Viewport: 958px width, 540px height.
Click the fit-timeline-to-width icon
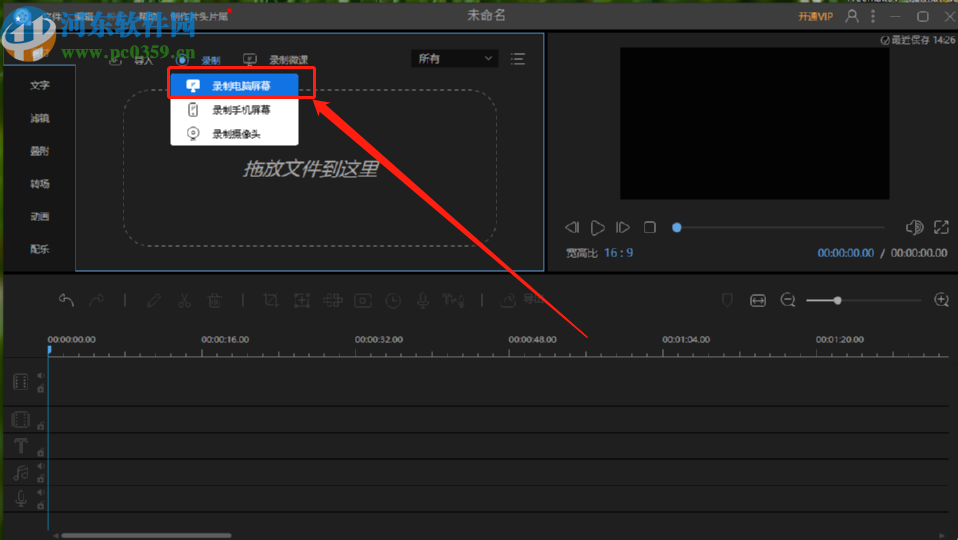pos(758,300)
